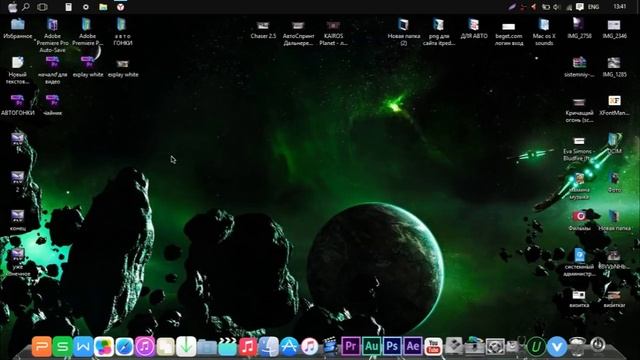Click the battery icon in the system tray

546,7
